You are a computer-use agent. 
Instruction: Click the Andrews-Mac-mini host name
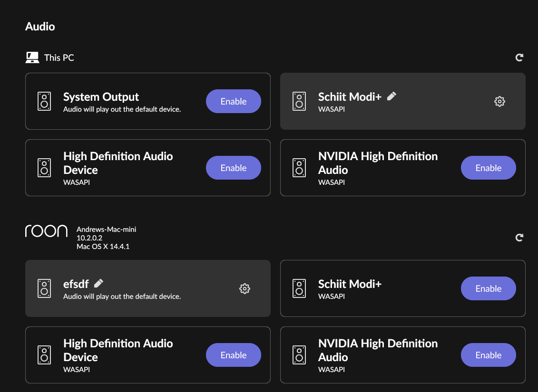[107, 229]
